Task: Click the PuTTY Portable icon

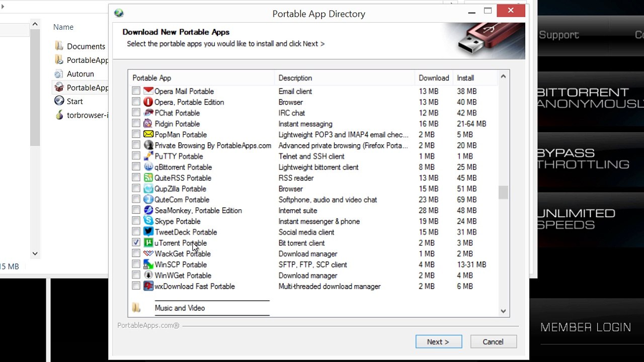Action: click(x=148, y=156)
